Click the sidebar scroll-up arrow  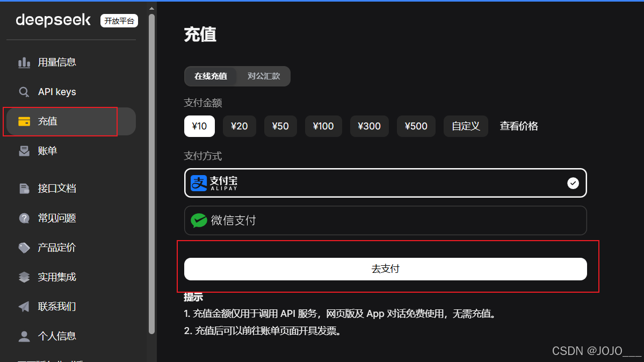tap(151, 8)
